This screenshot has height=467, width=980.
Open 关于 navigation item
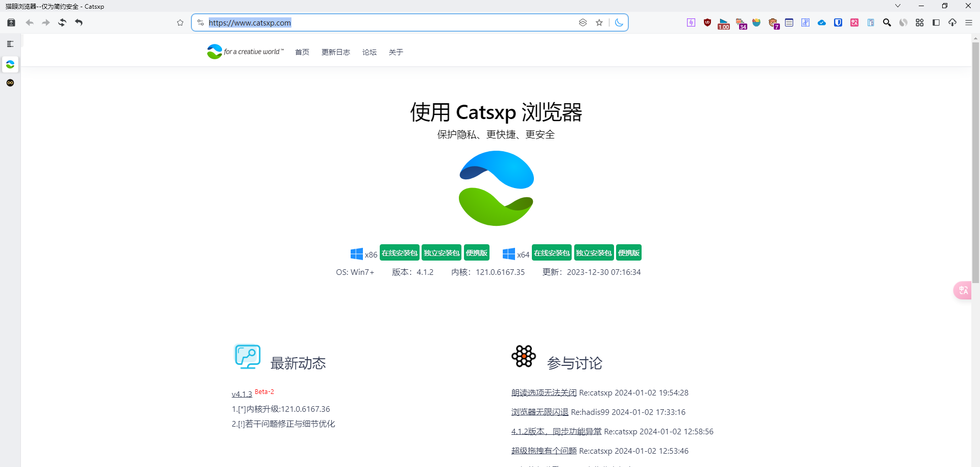(x=396, y=52)
